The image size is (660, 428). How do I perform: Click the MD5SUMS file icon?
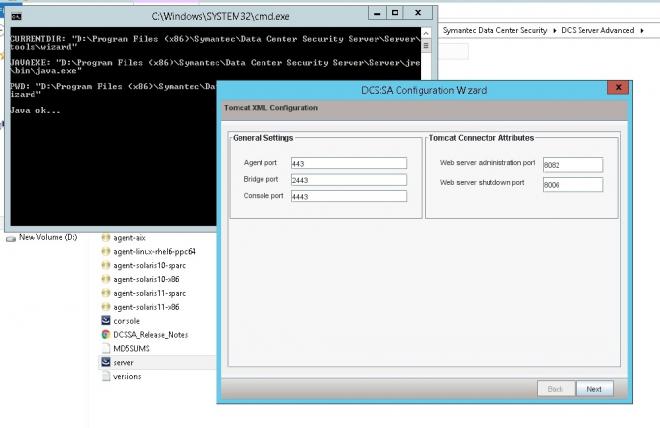tap(106, 348)
